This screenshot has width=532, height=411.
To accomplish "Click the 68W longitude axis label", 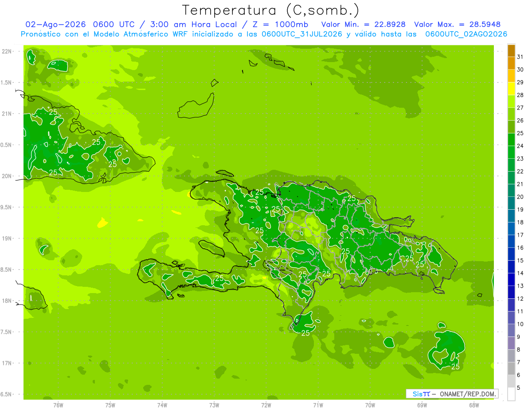I will (474, 405).
